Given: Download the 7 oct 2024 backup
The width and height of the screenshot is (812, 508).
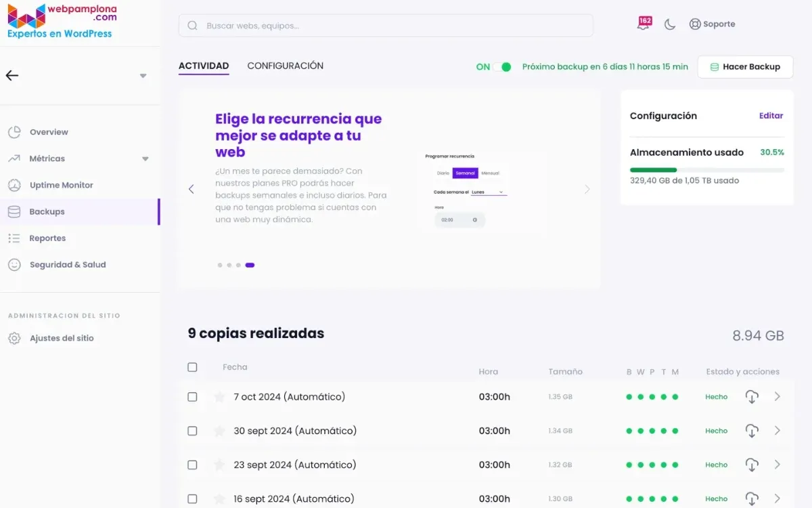Looking at the screenshot, I should point(752,397).
